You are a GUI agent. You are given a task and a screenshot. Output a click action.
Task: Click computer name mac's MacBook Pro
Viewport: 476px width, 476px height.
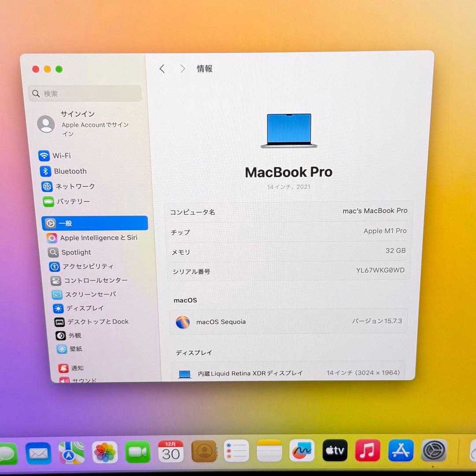[x=375, y=211]
